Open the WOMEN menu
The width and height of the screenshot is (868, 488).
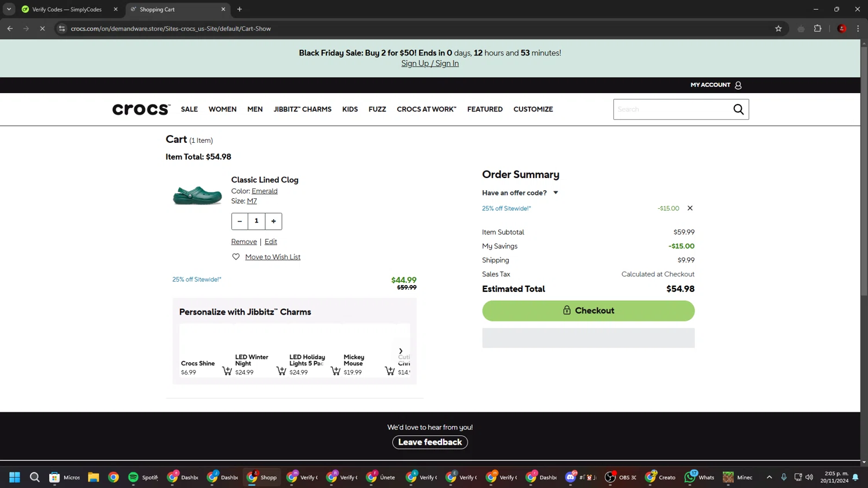click(x=222, y=109)
